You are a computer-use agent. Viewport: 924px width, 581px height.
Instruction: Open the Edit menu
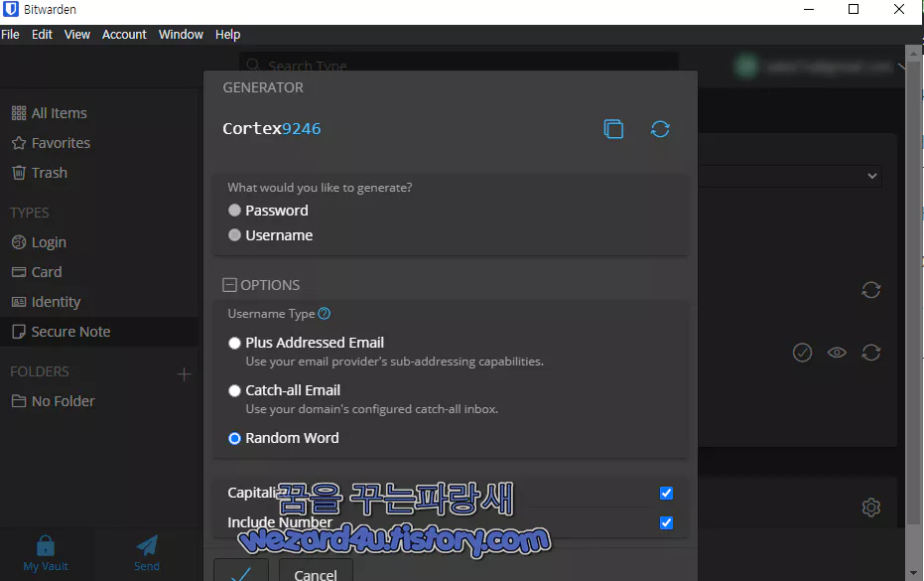(42, 34)
